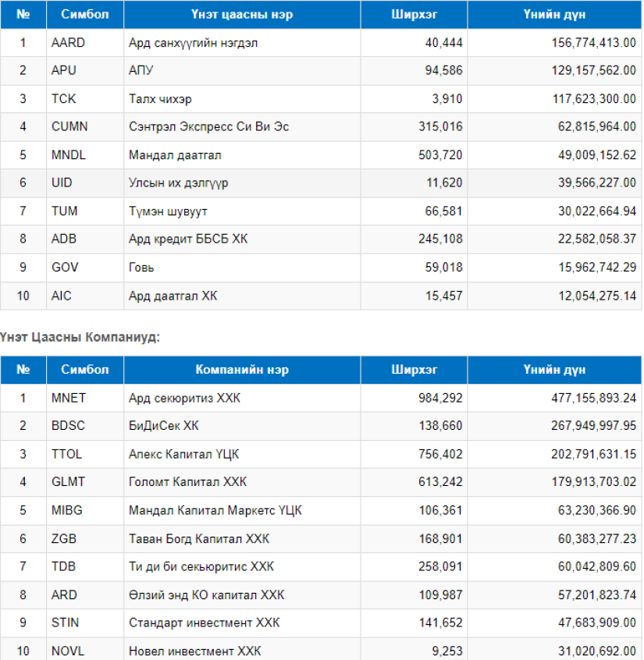Click the TCK symbol

click(x=63, y=98)
